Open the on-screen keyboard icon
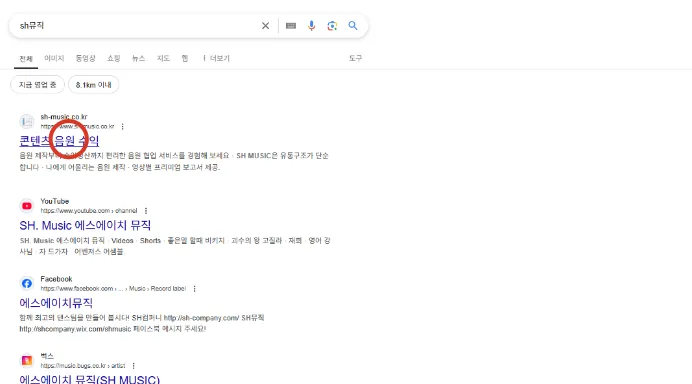Viewport: 692px width, 384px height. (291, 26)
